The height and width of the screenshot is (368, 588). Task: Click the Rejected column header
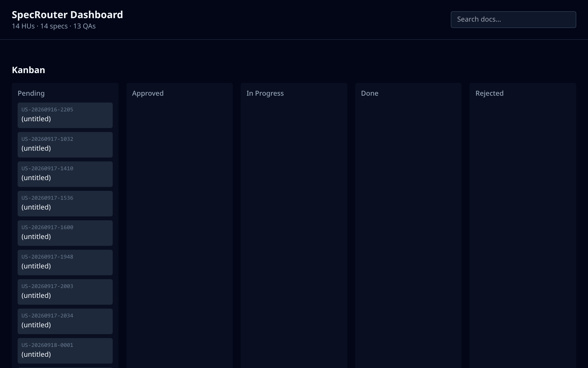(490, 93)
